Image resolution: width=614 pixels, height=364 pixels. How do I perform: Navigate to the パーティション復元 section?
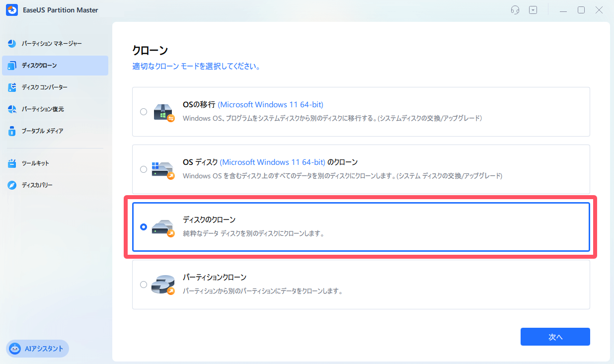[55, 109]
